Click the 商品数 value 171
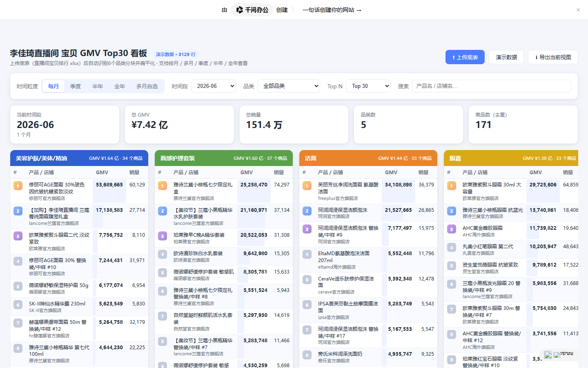Screen dimensions: 588x368 coord(483,125)
